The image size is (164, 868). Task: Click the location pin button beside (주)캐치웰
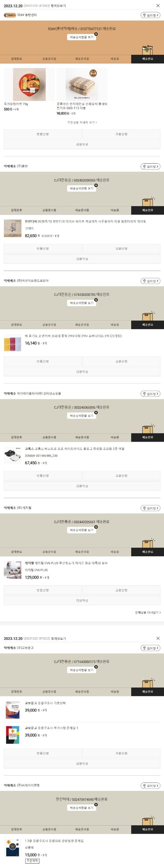click(150, 508)
